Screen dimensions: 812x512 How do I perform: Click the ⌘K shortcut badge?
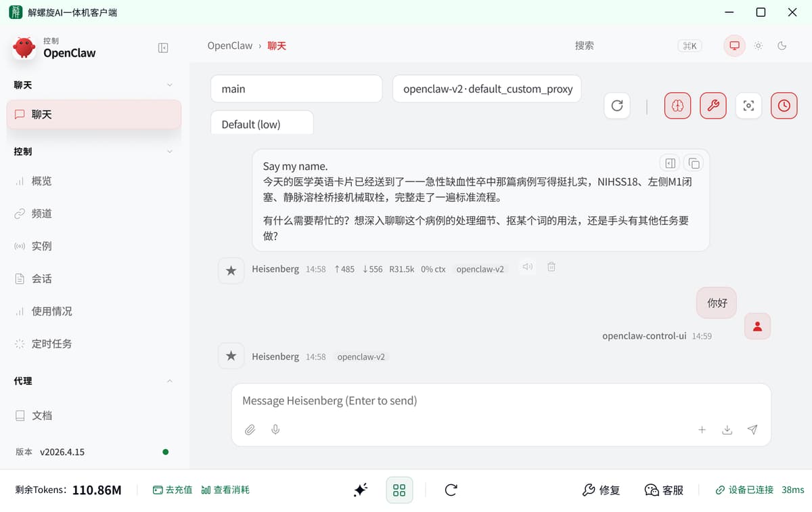click(x=690, y=46)
